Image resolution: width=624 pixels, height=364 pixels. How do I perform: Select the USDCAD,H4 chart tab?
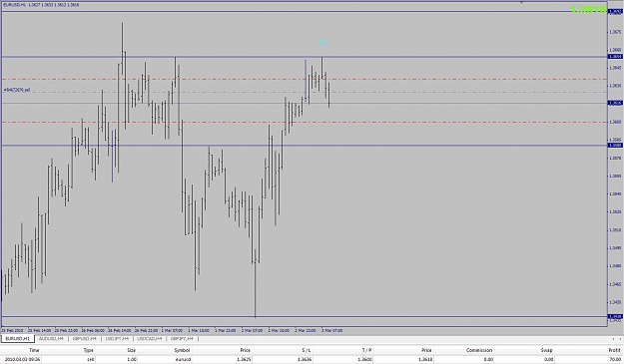click(x=149, y=338)
